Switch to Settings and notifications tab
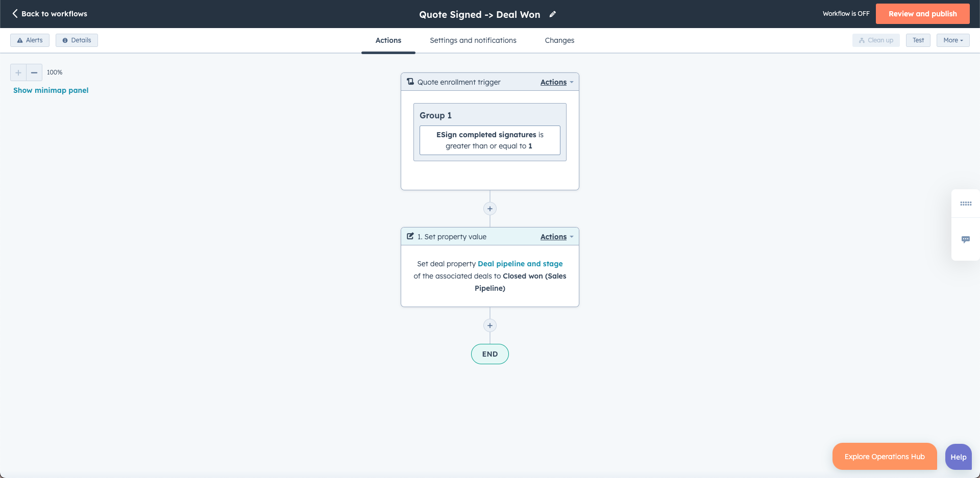Image resolution: width=980 pixels, height=478 pixels. point(473,40)
